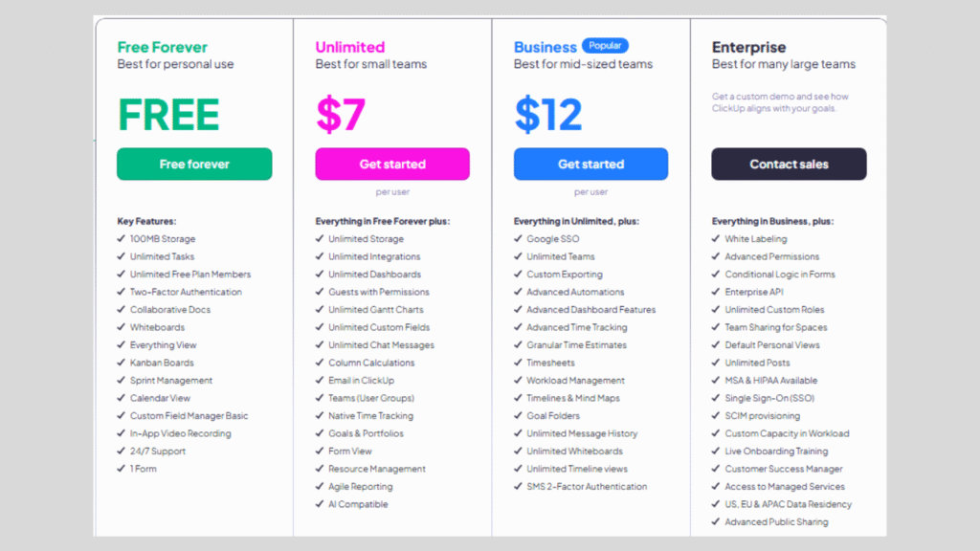
Task: Click Get started under the $12 Business plan
Action: pyautogui.click(x=590, y=165)
